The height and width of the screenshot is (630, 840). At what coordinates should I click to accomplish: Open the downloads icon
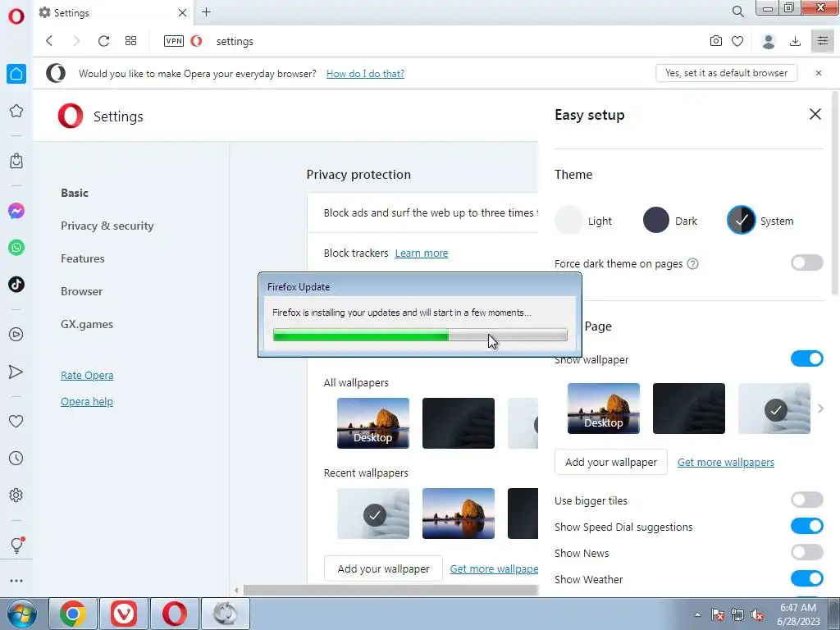pos(796,41)
